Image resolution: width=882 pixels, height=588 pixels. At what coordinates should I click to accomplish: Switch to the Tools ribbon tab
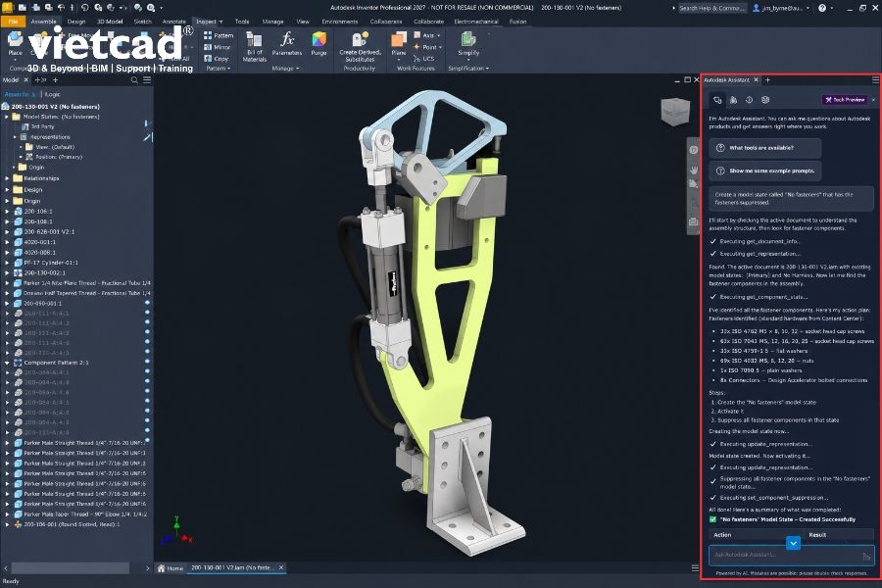click(x=242, y=22)
